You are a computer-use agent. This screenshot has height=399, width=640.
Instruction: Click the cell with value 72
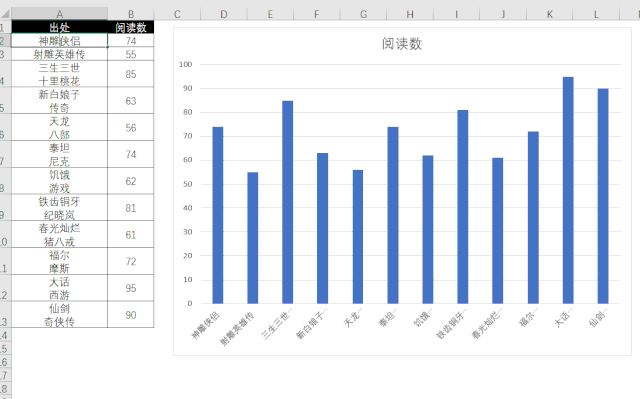(131, 262)
